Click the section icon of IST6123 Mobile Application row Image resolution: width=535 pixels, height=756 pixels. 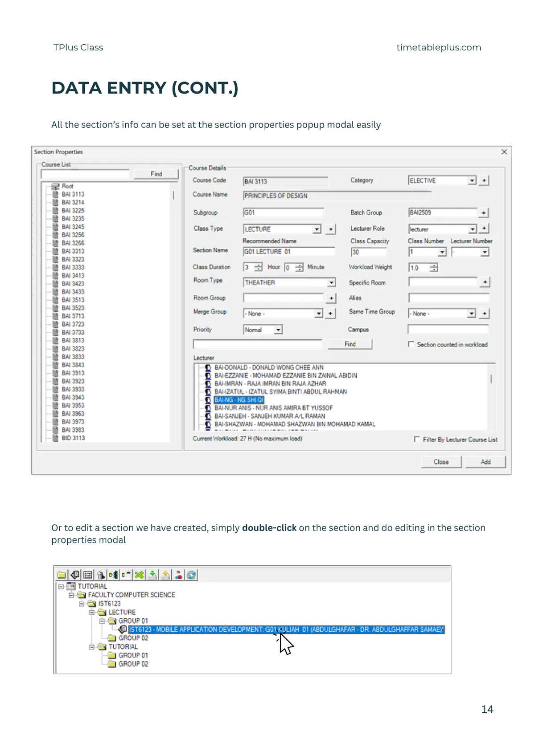point(123,629)
